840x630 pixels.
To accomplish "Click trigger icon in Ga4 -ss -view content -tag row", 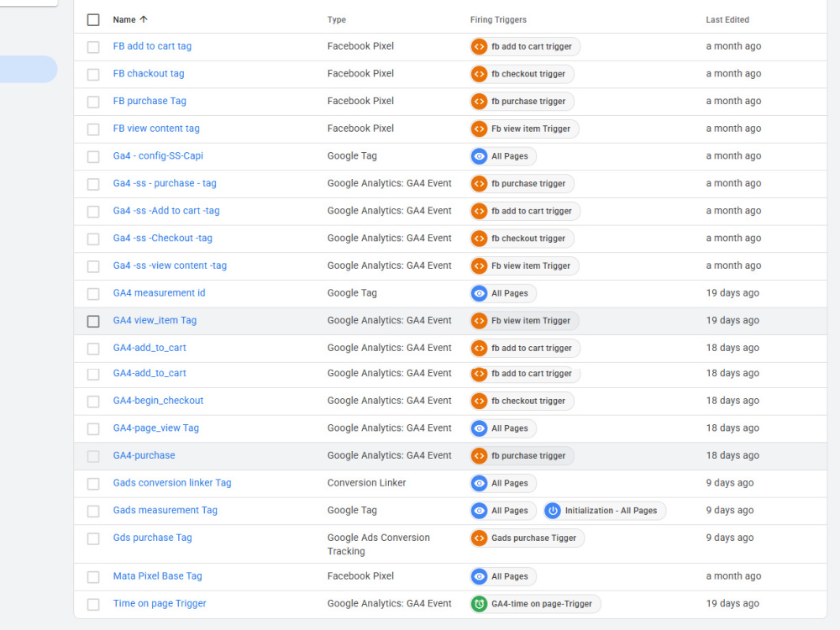I will click(x=479, y=265).
